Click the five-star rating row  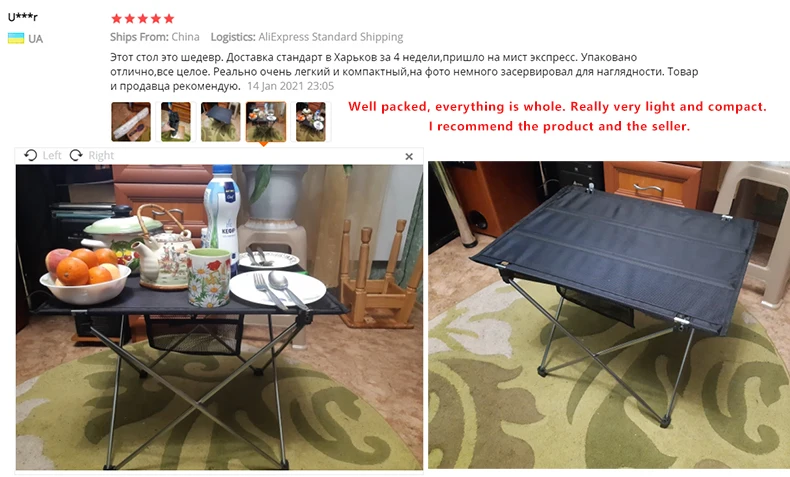[x=143, y=19]
